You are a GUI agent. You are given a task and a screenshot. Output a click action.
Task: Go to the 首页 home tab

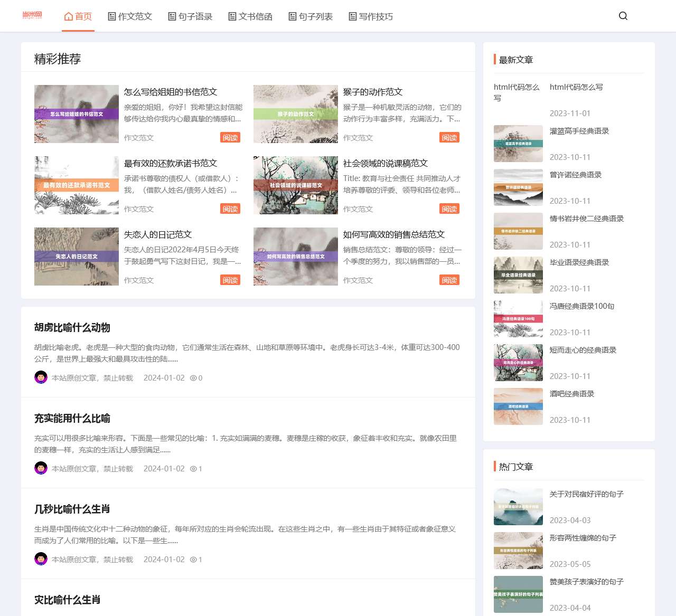78,16
